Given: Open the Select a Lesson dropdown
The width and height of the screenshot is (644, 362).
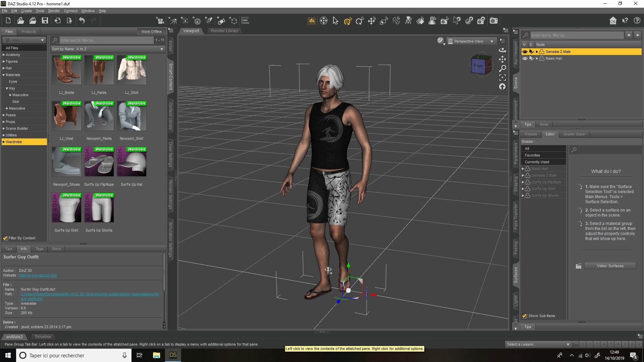Looking at the screenshot, I should 538,344.
